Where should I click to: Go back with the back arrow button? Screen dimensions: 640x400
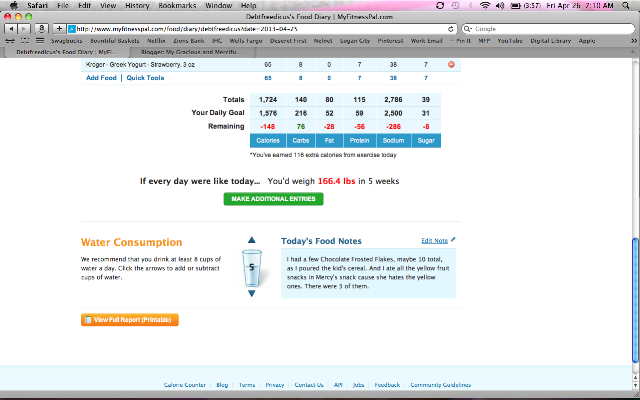coord(11,29)
